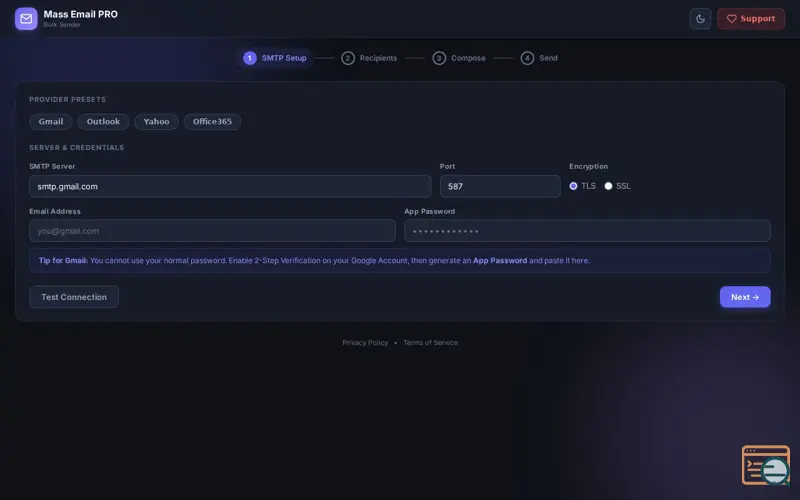Go to step 1 SMTP Setup
Screen dimensions: 800x500
pyautogui.click(x=275, y=58)
